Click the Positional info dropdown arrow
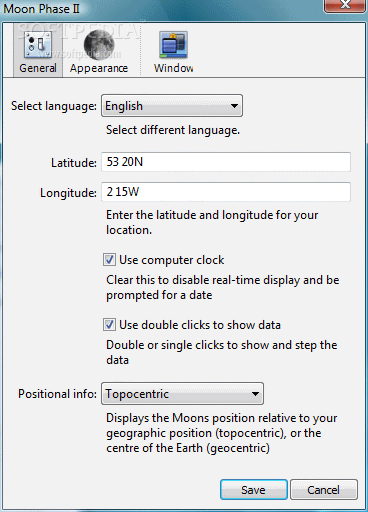Viewport: 368px width, 512px height. tap(255, 394)
